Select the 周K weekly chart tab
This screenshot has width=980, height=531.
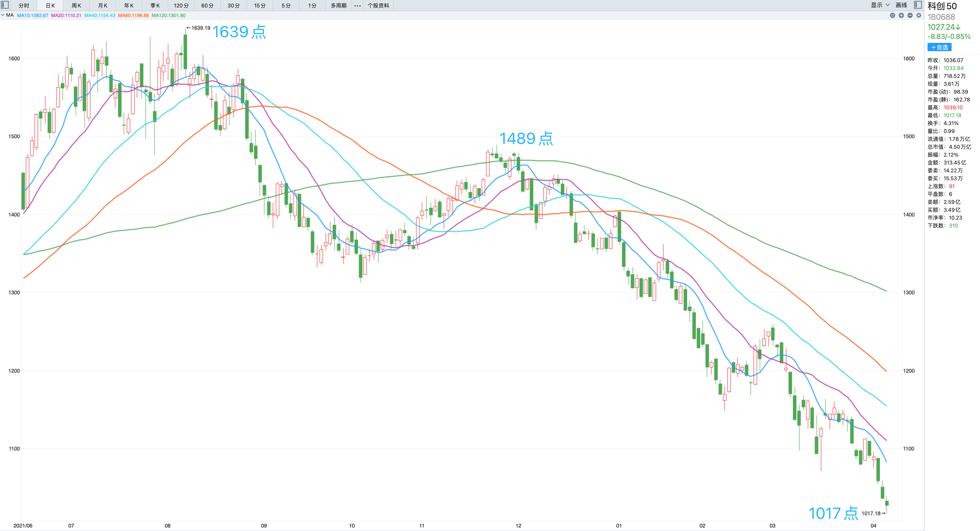[76, 5]
